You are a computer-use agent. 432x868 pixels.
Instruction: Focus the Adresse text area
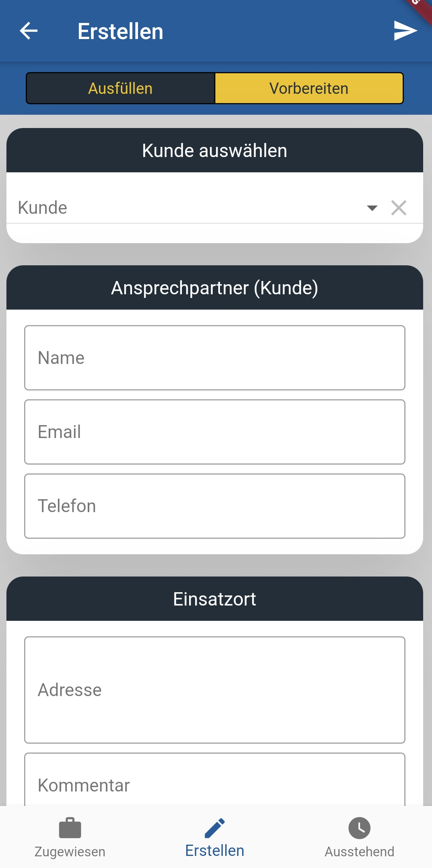[215, 690]
